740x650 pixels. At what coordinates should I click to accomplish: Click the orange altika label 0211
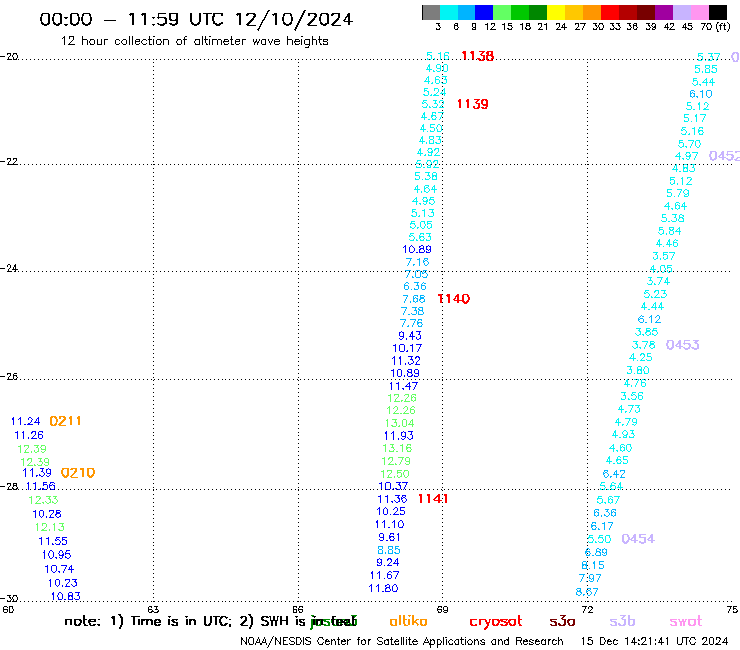(65, 421)
